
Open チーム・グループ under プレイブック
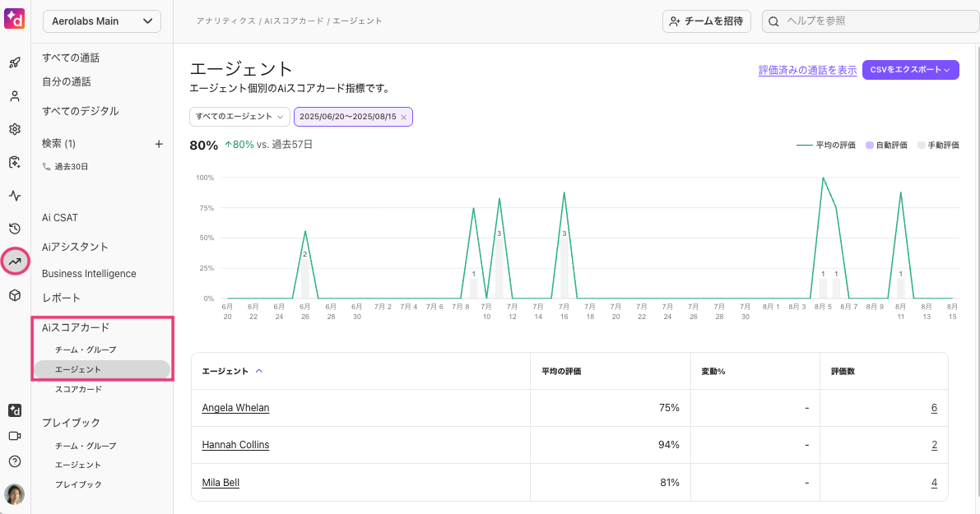pos(86,446)
